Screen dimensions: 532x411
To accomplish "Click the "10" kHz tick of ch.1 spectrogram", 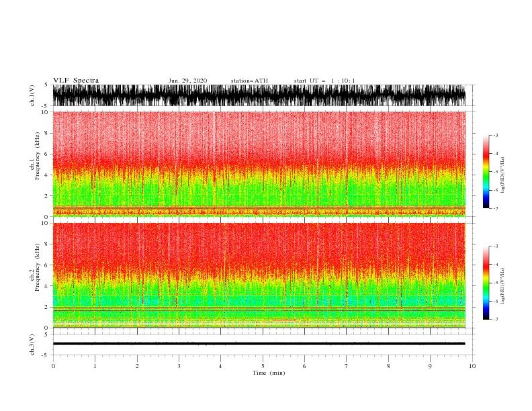I will click(46, 112).
